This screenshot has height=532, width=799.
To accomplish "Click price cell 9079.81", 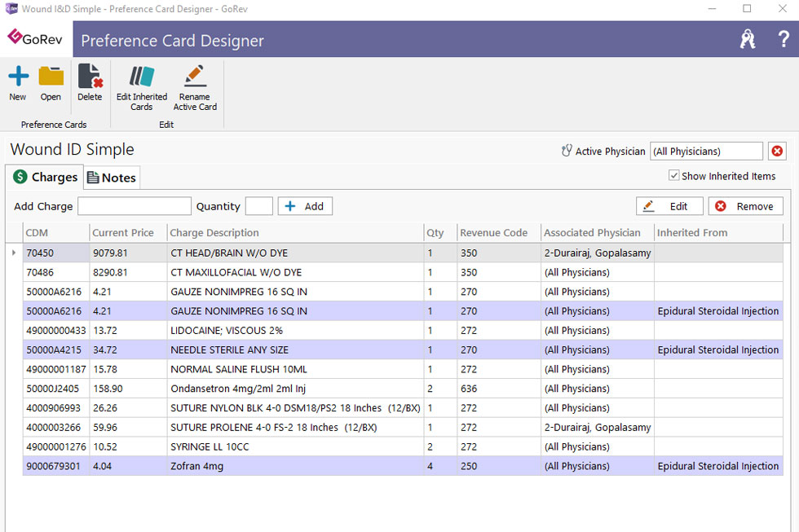I will [129, 253].
